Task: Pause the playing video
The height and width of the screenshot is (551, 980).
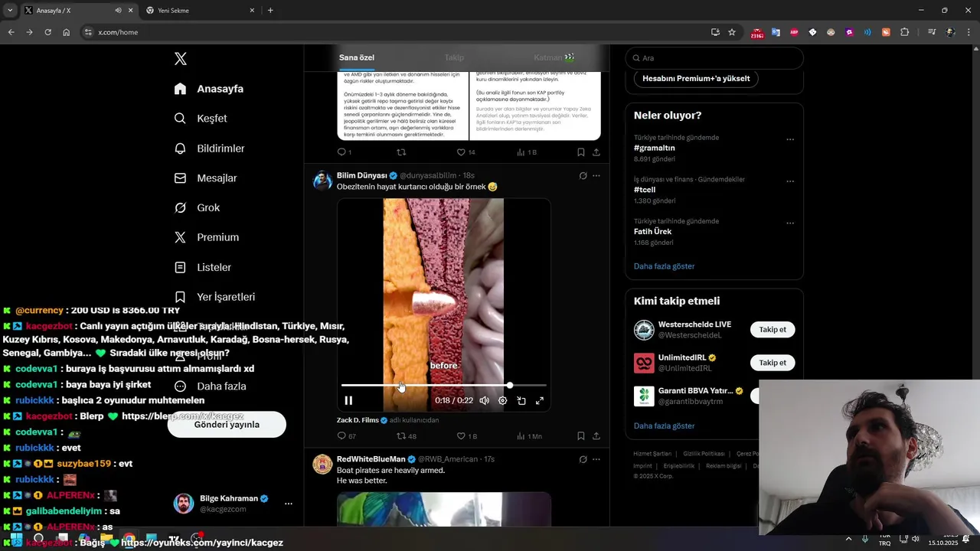Action: point(348,400)
